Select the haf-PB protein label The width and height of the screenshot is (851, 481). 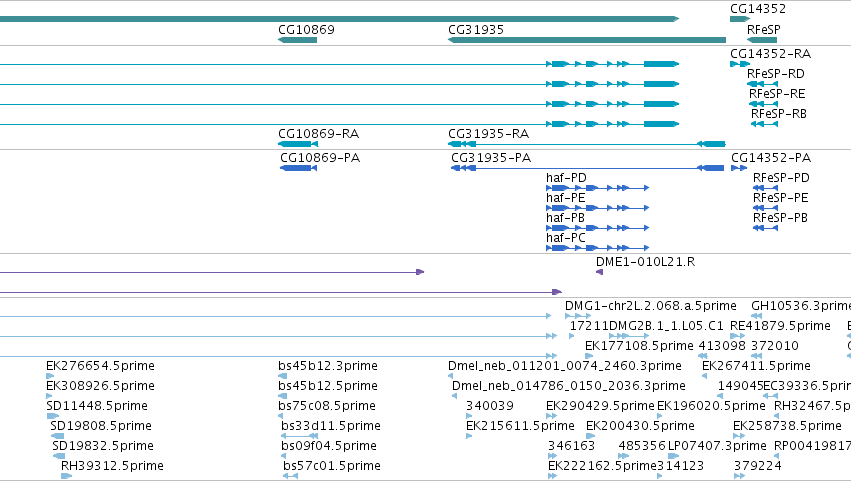(566, 218)
